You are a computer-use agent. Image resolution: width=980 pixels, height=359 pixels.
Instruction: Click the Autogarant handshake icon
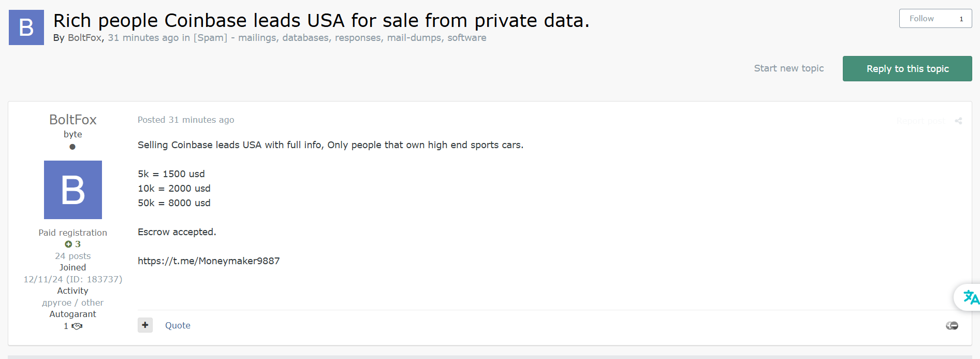77,326
